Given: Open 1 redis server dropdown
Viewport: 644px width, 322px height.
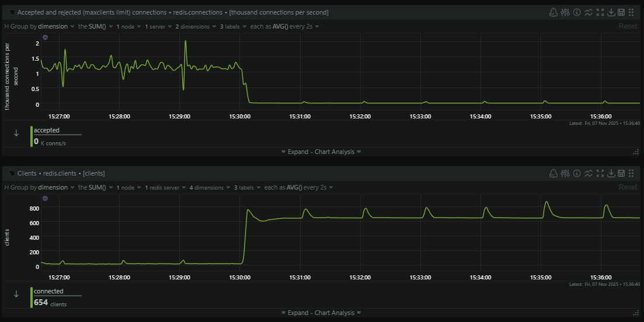Looking at the screenshot, I should tap(165, 187).
